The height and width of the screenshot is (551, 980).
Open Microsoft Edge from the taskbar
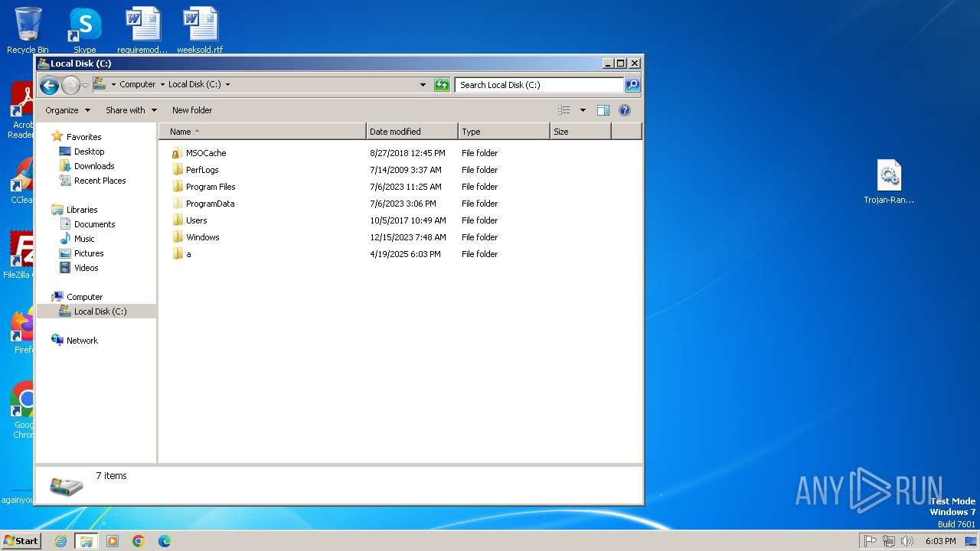coord(164,541)
